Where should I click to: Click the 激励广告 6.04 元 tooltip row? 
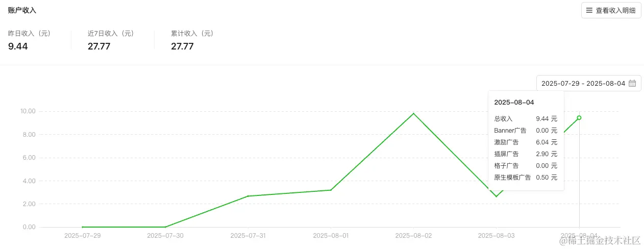pyautogui.click(x=526, y=142)
